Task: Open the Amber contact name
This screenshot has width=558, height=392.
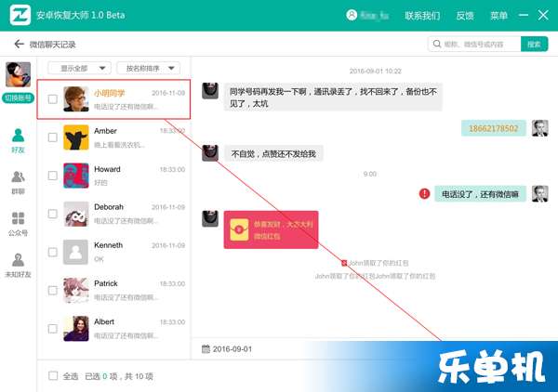Action: [105, 131]
